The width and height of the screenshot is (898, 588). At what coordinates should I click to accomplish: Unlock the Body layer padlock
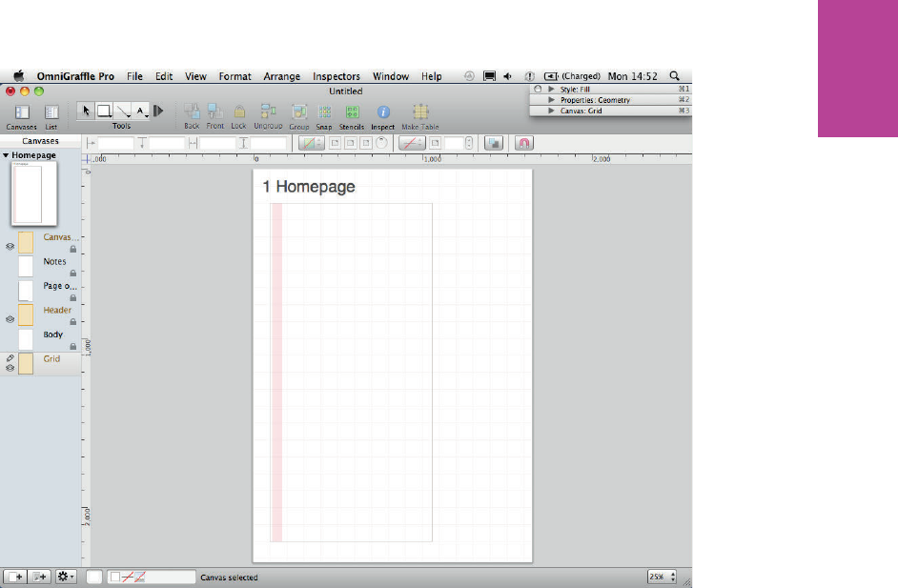[73, 346]
